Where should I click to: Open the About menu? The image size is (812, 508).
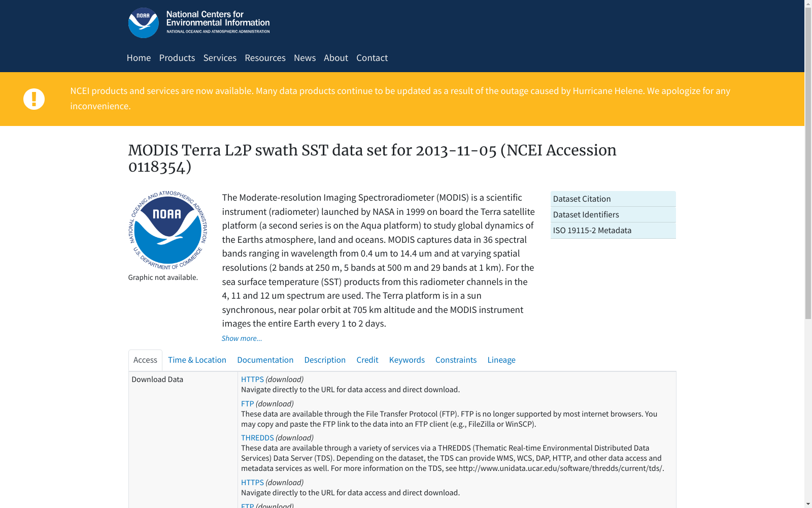click(x=336, y=58)
